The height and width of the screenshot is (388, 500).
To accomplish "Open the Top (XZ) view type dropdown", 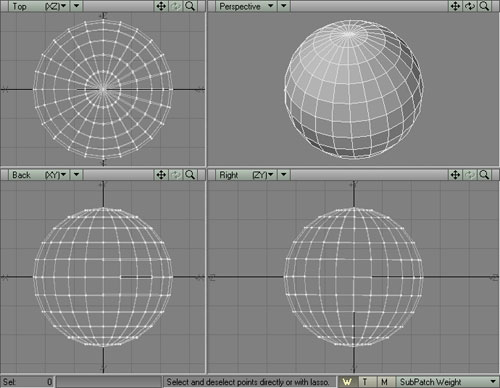I will [x=39, y=6].
